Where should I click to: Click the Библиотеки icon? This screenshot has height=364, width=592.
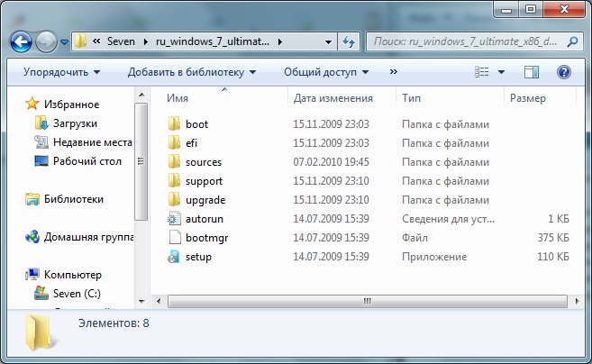[32, 199]
